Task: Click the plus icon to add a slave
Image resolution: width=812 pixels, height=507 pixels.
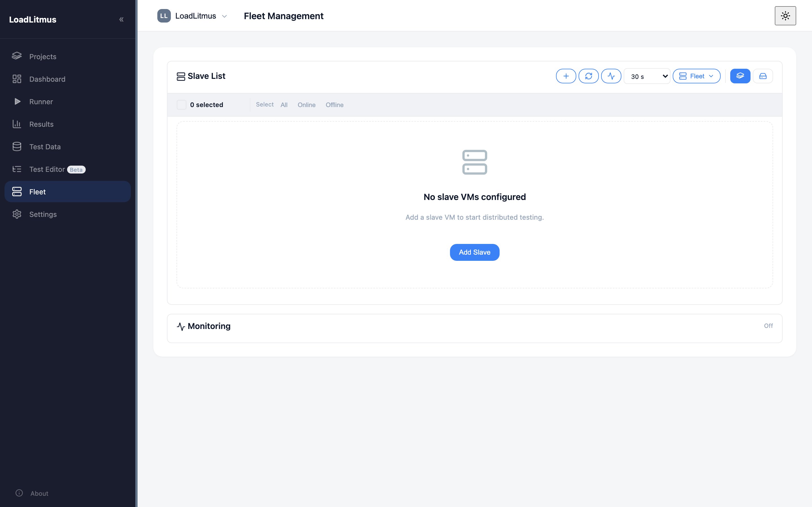Action: coord(566,76)
